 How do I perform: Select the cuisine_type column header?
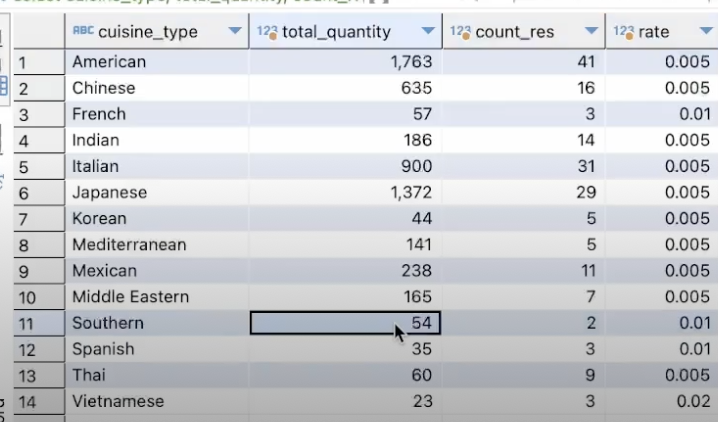pos(157,31)
